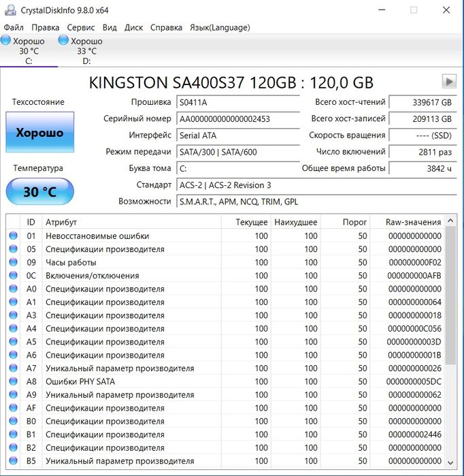464x476 pixels.
Task: Select the Ошибки PHY SATA attribute name
Action: click(80, 381)
